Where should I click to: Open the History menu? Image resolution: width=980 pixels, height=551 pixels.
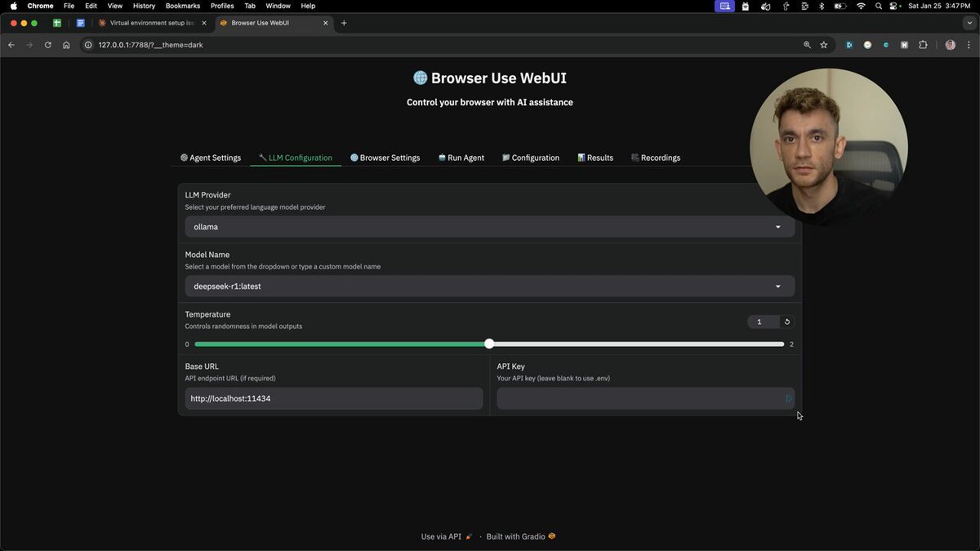coord(144,6)
